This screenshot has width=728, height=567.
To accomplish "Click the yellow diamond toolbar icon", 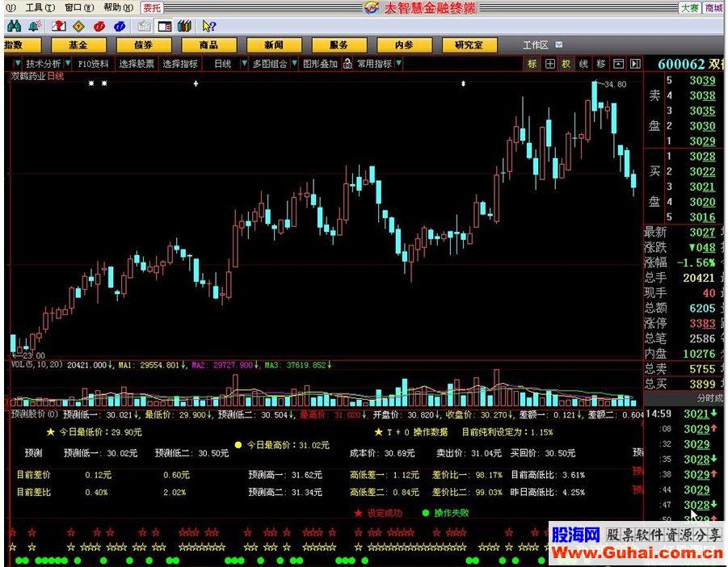I will point(79,26).
